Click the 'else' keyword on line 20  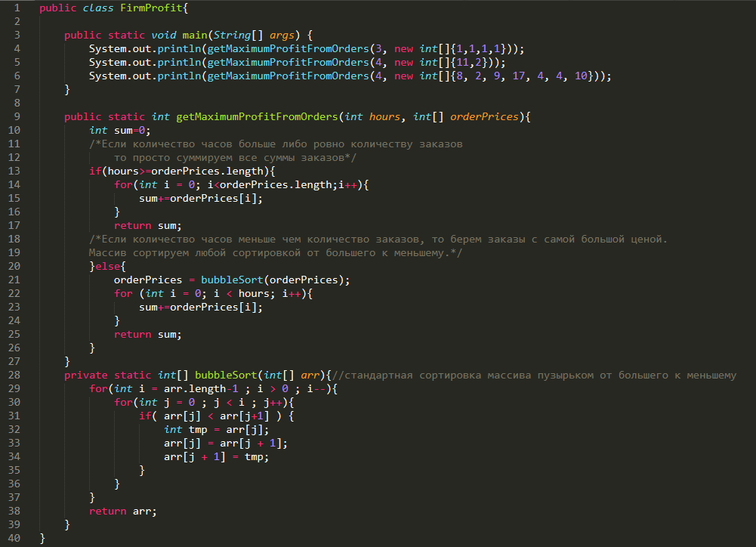107,266
